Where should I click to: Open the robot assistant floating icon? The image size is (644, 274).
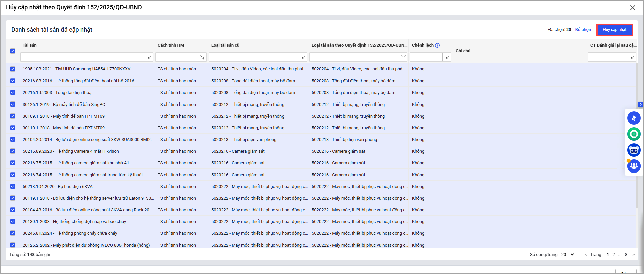(x=634, y=150)
